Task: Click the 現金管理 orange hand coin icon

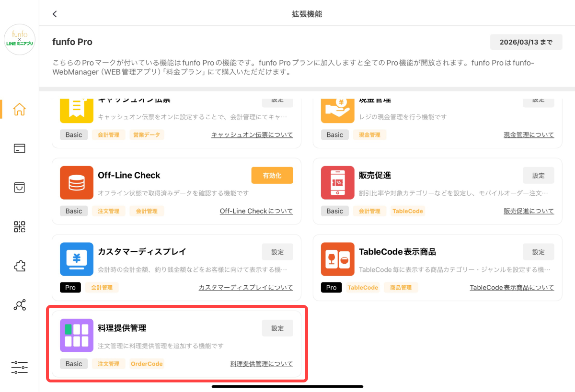Action: [338, 110]
